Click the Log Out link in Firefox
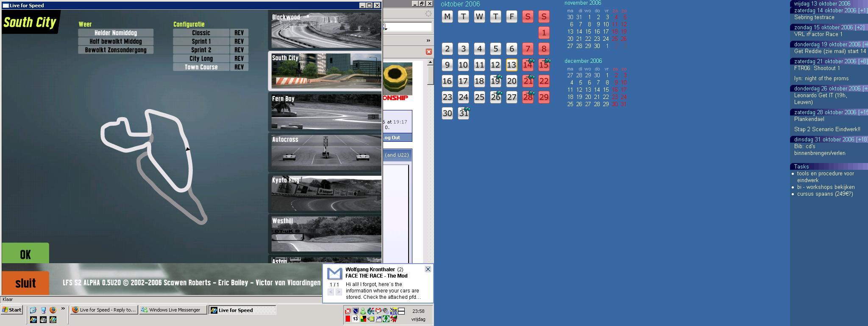Viewport: 868px width, 326px height. pos(392,138)
